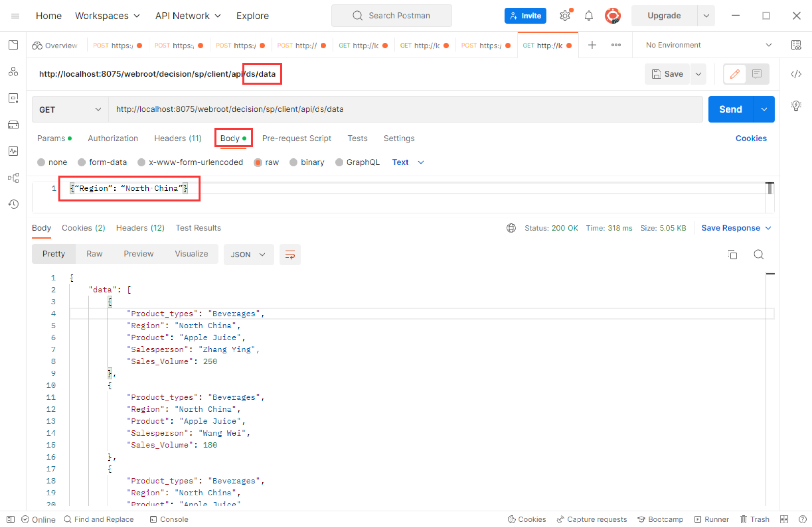Screen dimensions: 812x527
Task: Open the Collections sidebar icon
Action: click(13, 45)
